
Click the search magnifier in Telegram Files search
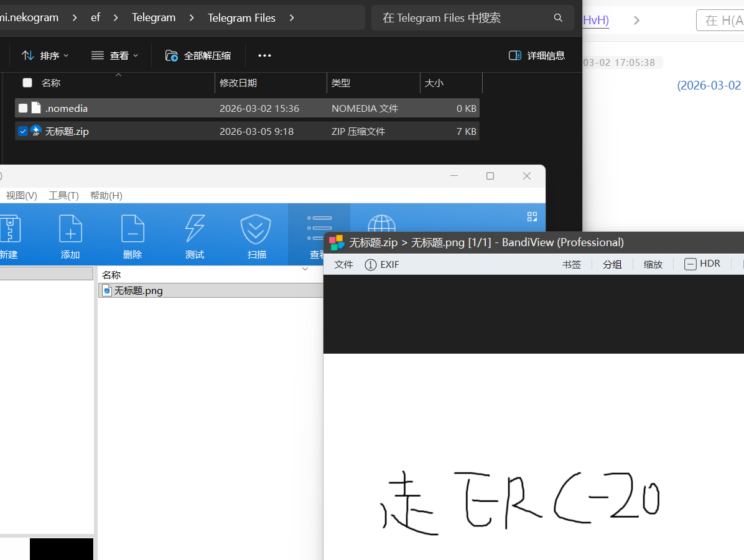[558, 17]
